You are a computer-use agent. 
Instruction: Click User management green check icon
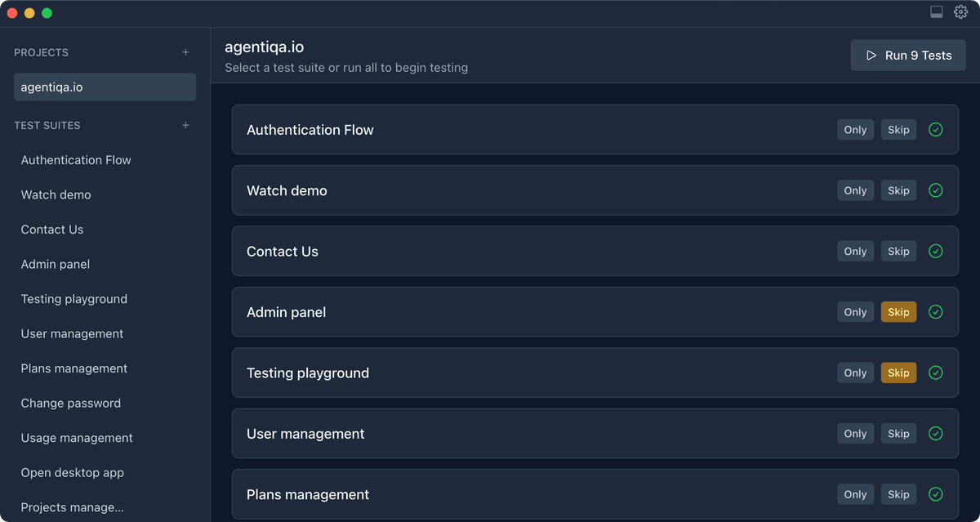(936, 434)
